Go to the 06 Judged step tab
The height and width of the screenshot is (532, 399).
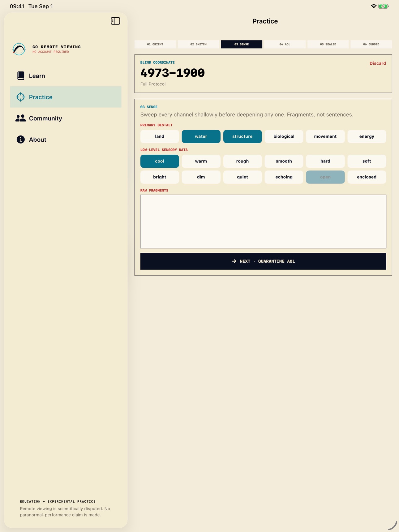[371, 44]
